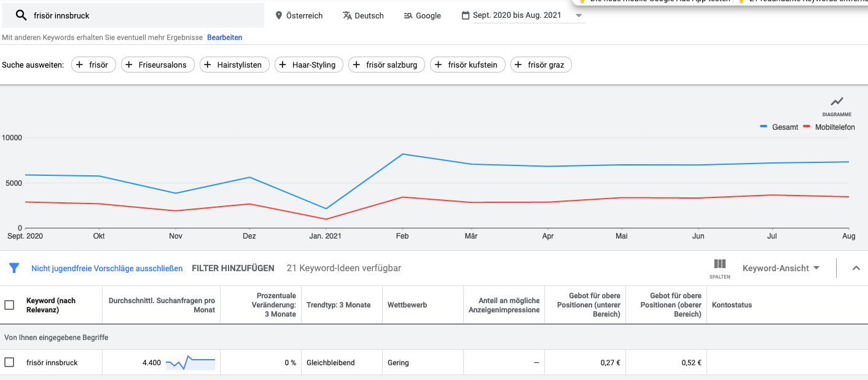Click the Feb peak on Gesamt line
This screenshot has width=868, height=380.
(402, 154)
